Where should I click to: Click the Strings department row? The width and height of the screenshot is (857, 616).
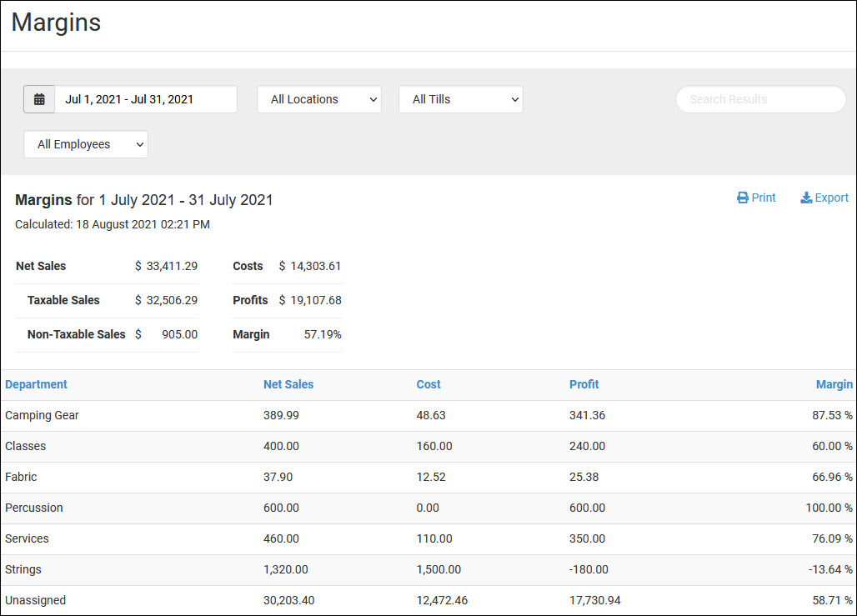click(23, 569)
